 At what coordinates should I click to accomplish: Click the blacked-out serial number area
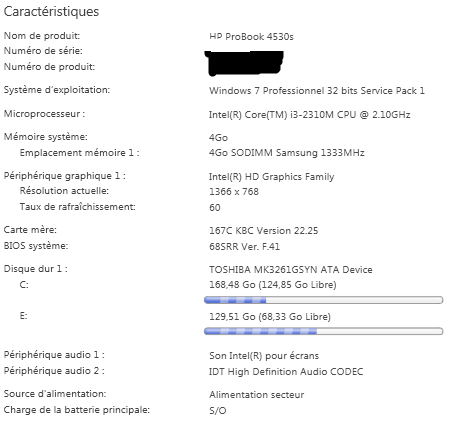[245, 63]
